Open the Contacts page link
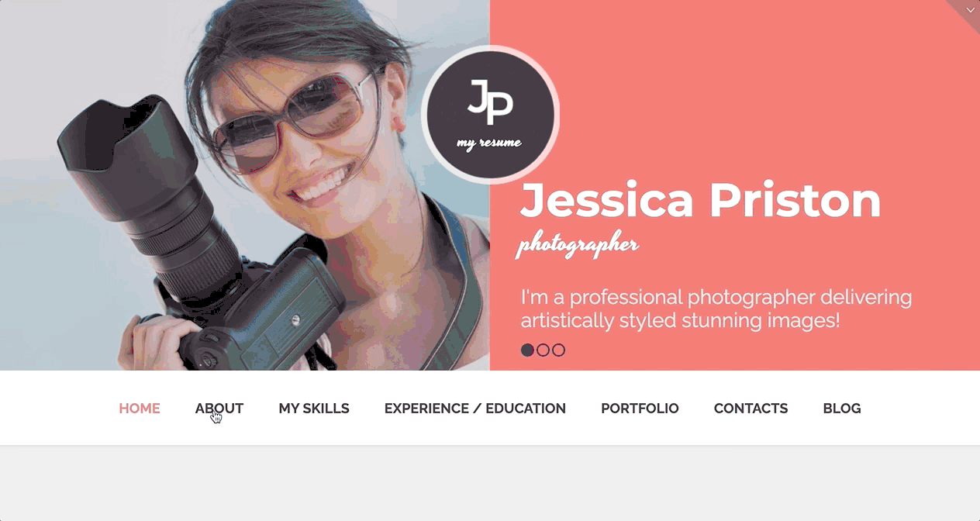980x521 pixels. click(x=751, y=409)
